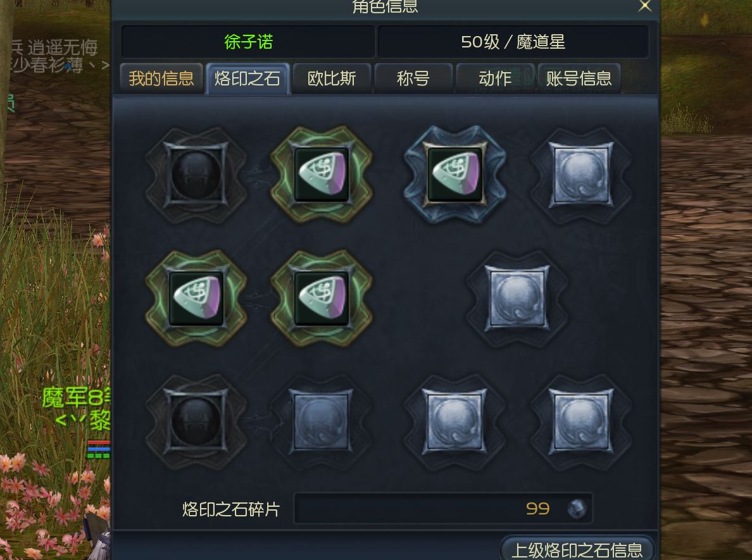The image size is (752, 560).
Task: Open the 称号 tab
Action: coord(413,78)
